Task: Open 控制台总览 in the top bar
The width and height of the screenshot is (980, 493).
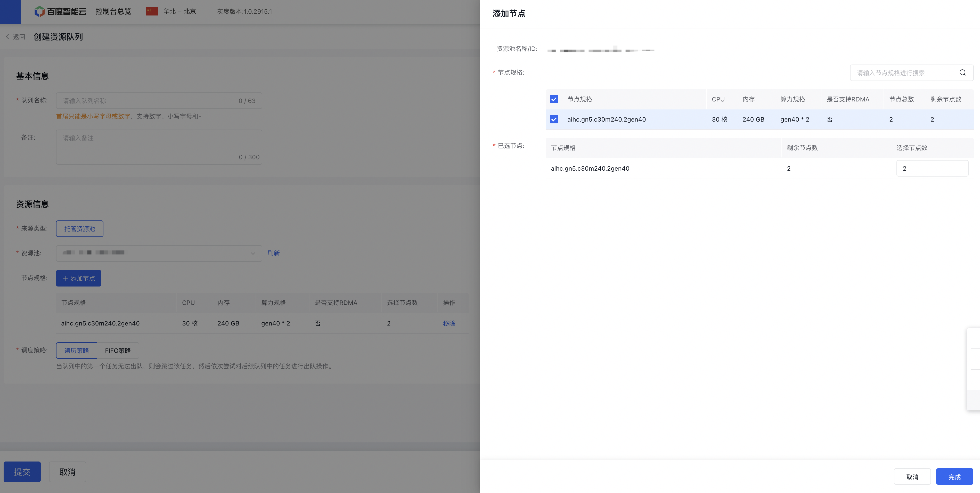Action: click(113, 11)
